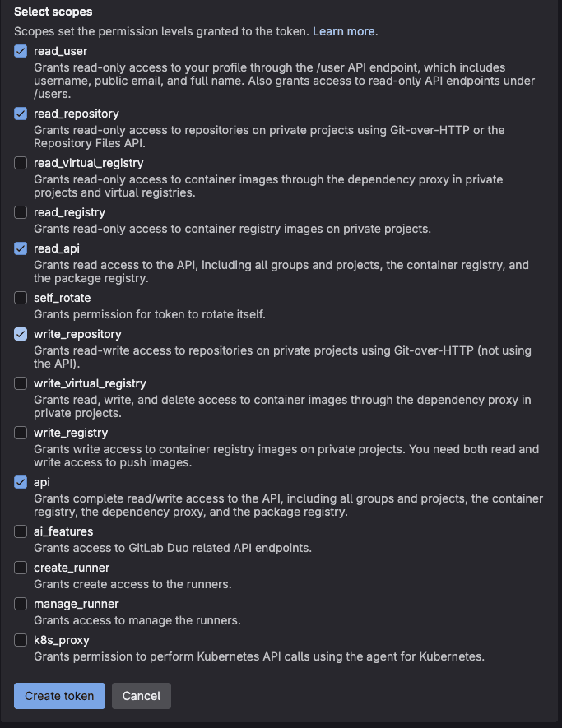Cancel the token creation dialog

(x=141, y=695)
